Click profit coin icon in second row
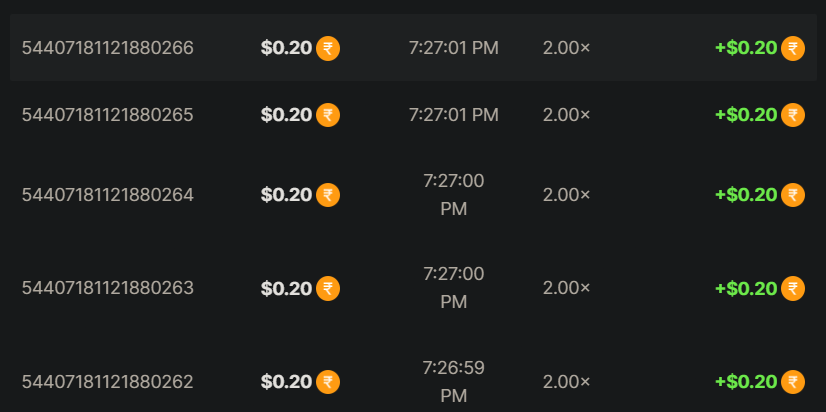This screenshot has height=412, width=826. click(x=793, y=115)
